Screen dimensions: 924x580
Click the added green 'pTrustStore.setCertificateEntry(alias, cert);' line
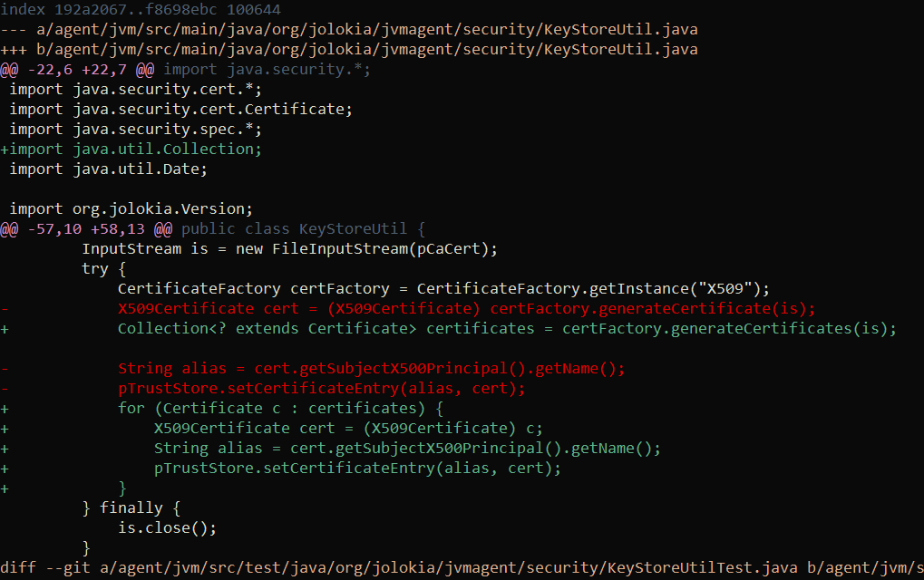(x=357, y=469)
